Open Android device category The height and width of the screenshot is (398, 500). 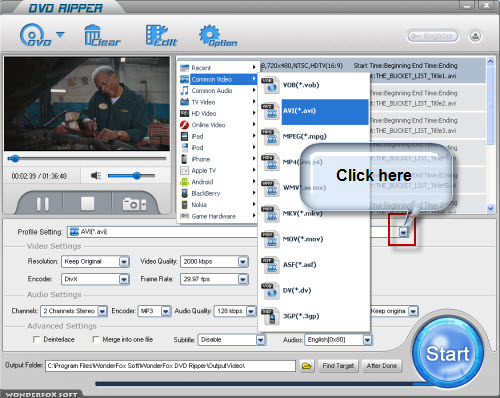[218, 182]
